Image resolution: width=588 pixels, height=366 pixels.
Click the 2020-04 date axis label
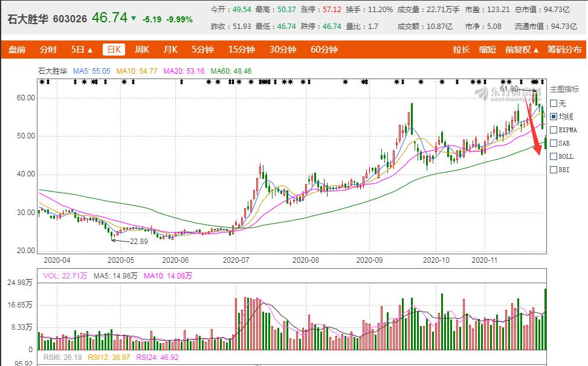click(57, 260)
